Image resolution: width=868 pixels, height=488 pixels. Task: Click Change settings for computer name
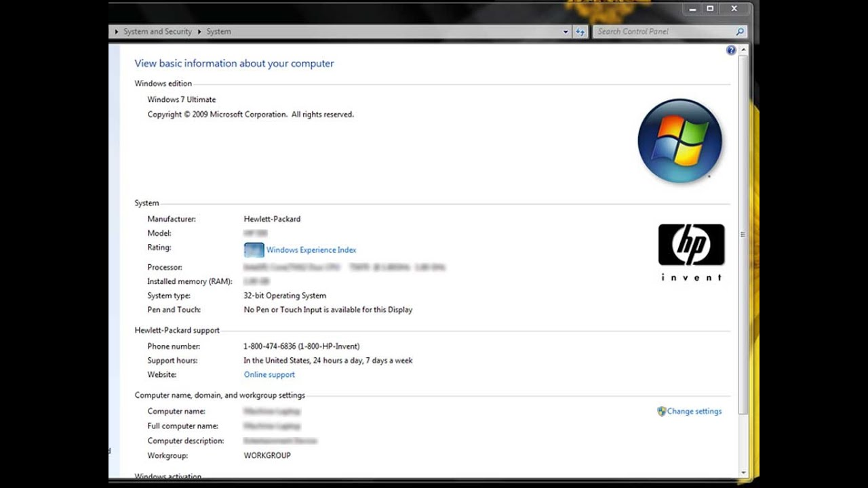coord(694,411)
